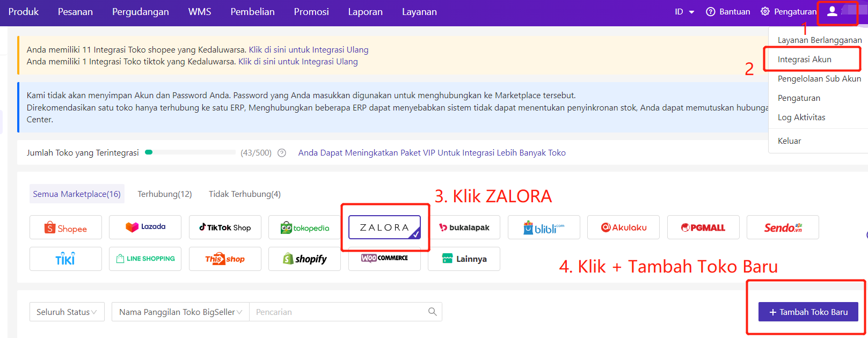Click the Pengaturan gear icon
Viewport: 868px width, 338px height.
click(x=765, y=11)
